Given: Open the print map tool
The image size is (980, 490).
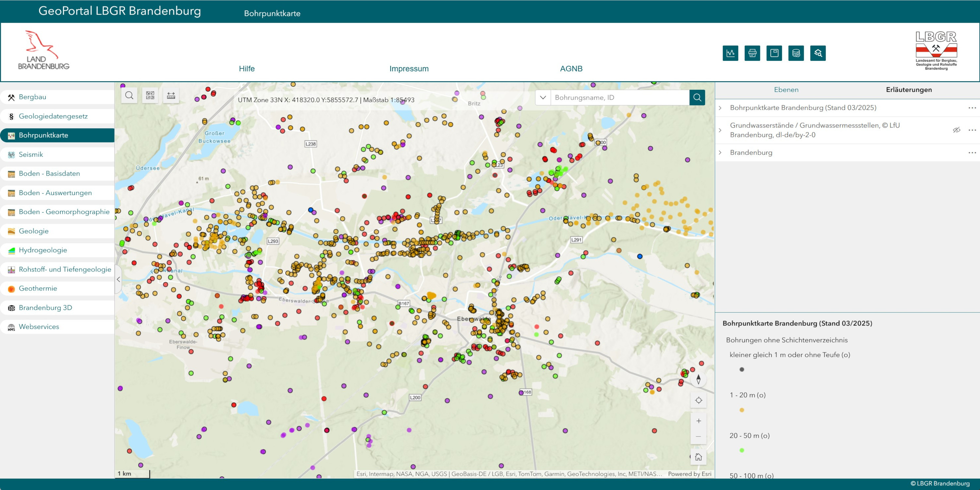Looking at the screenshot, I should click(752, 53).
